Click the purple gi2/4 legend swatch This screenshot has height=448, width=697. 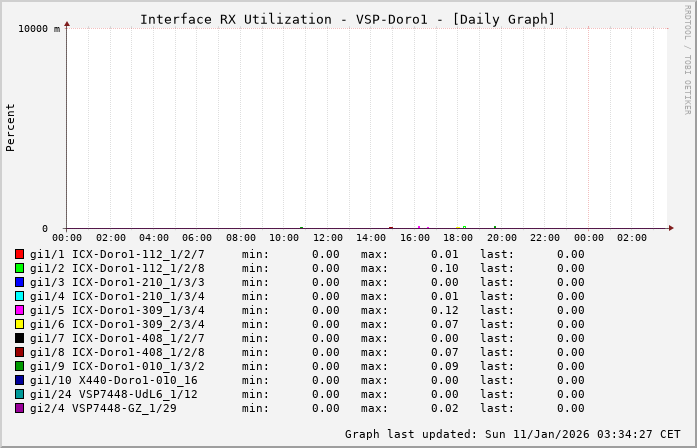point(19,408)
